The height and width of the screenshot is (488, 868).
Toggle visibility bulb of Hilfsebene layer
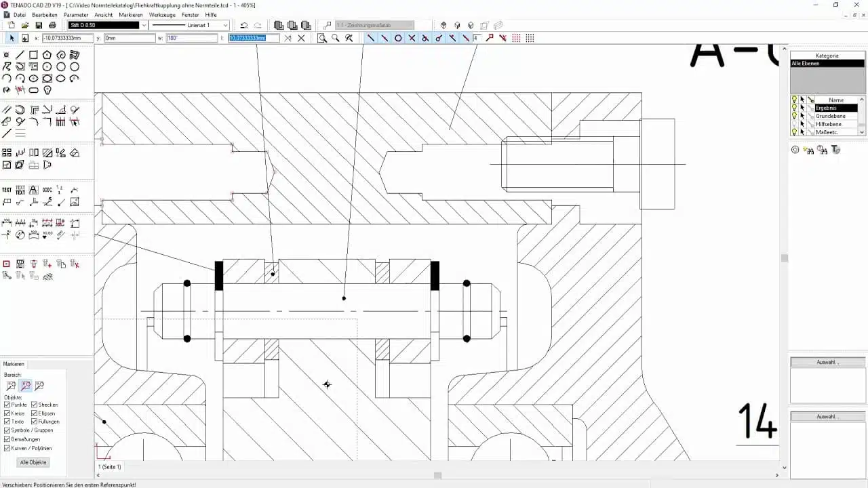click(794, 124)
